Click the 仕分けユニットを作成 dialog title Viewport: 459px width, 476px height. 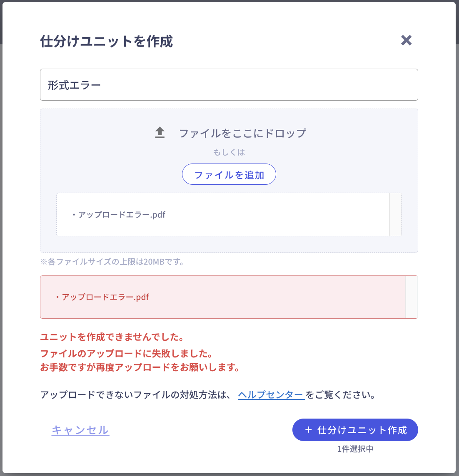click(107, 42)
